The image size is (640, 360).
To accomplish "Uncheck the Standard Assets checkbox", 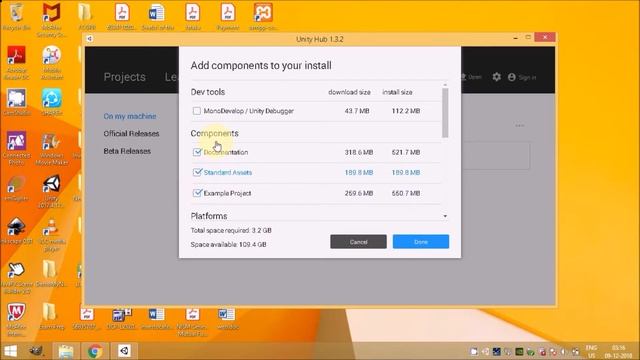I will (197, 172).
